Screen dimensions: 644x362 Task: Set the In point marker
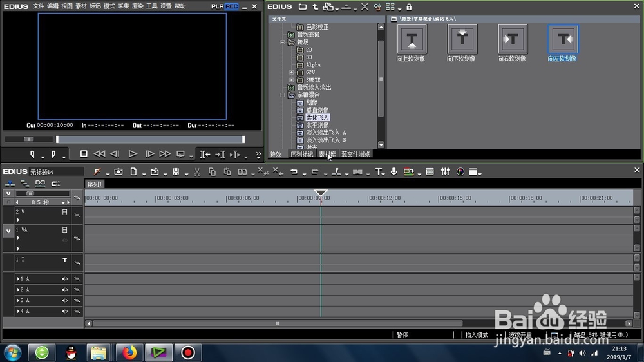click(32, 154)
